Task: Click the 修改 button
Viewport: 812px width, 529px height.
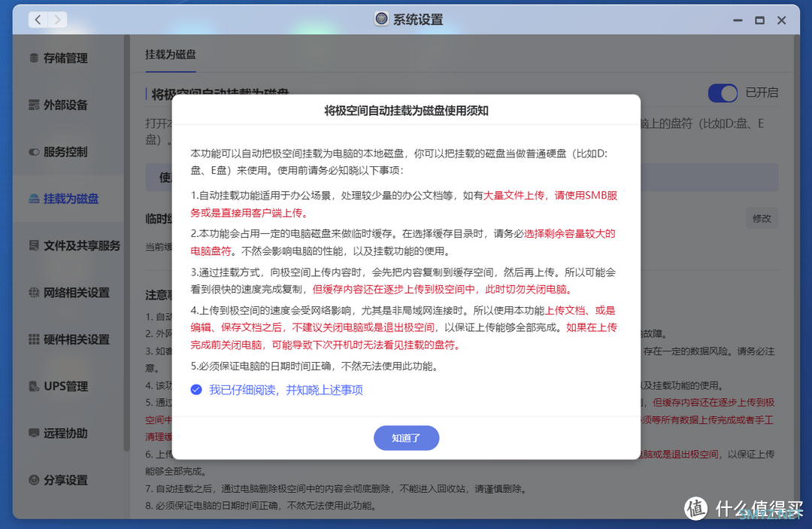Action: point(762,219)
